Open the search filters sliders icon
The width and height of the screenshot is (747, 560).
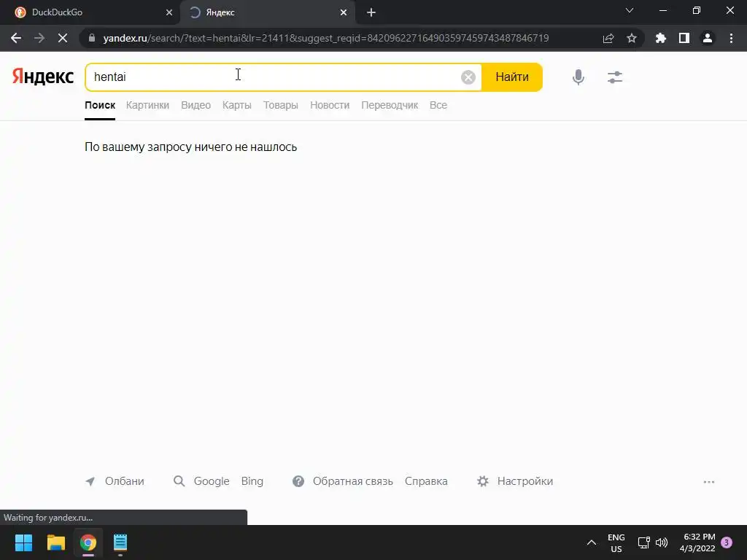615,77
